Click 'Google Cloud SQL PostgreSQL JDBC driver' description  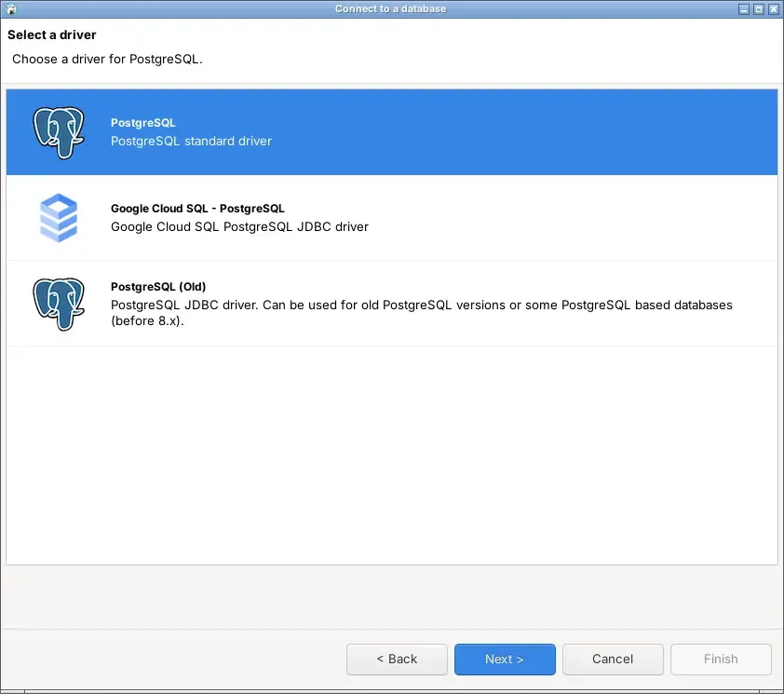click(x=239, y=226)
